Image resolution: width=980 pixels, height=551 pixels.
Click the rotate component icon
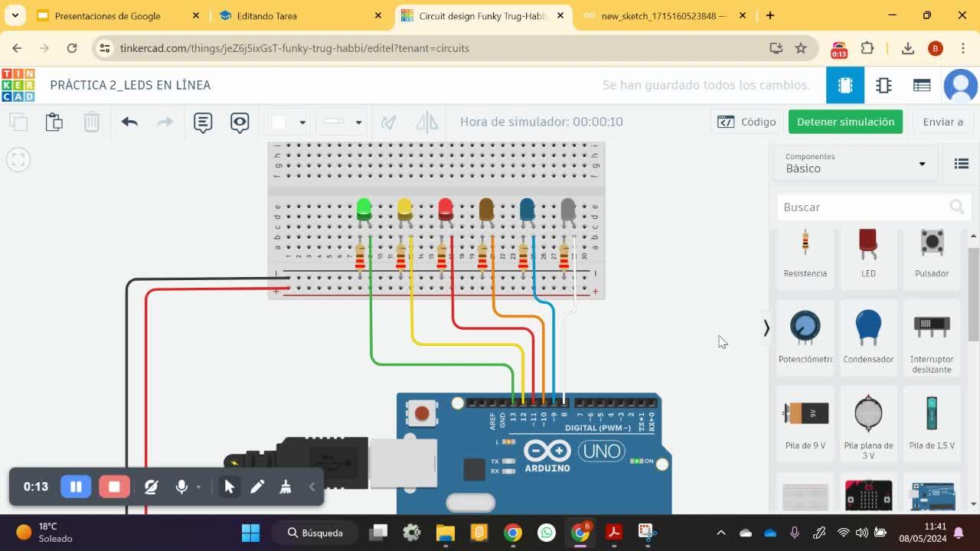click(389, 122)
